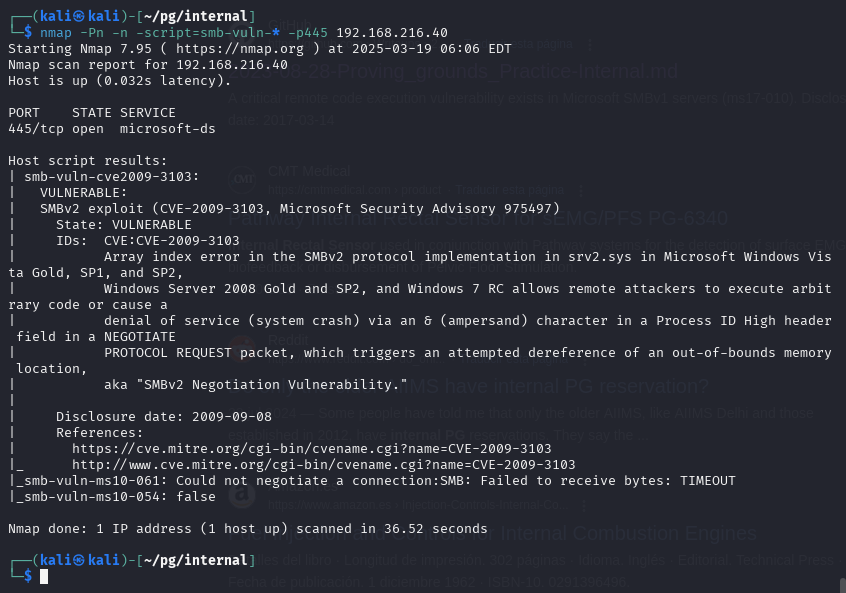
Task: Click the smb-vuln-cve2009-3103 script heading
Action: (x=112, y=177)
